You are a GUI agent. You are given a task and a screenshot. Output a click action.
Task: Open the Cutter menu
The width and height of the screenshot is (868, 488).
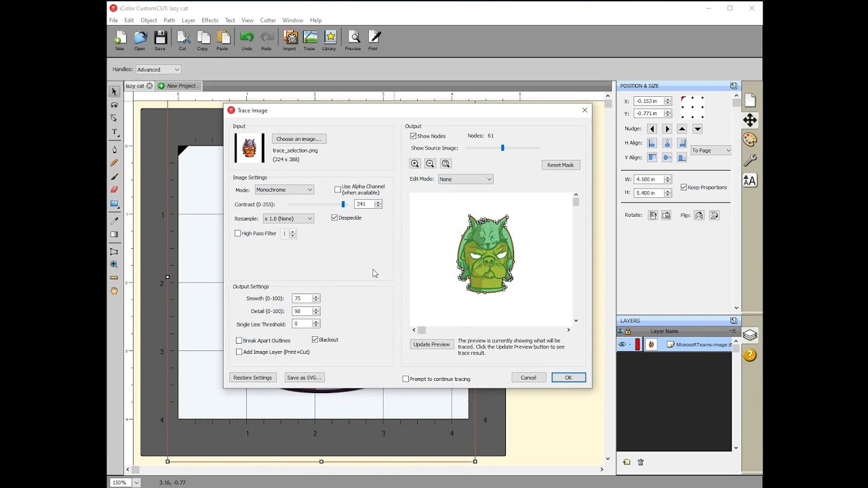[268, 20]
